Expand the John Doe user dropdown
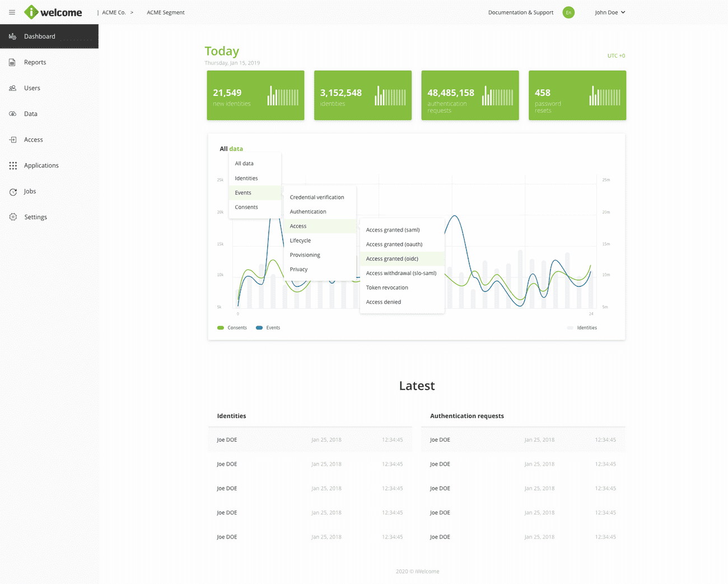 click(610, 12)
